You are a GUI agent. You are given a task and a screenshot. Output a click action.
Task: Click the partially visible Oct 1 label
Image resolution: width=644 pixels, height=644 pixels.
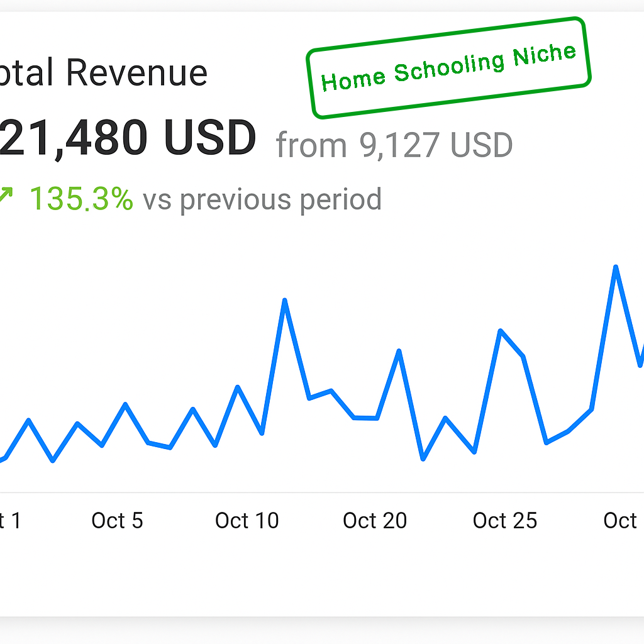(10, 521)
